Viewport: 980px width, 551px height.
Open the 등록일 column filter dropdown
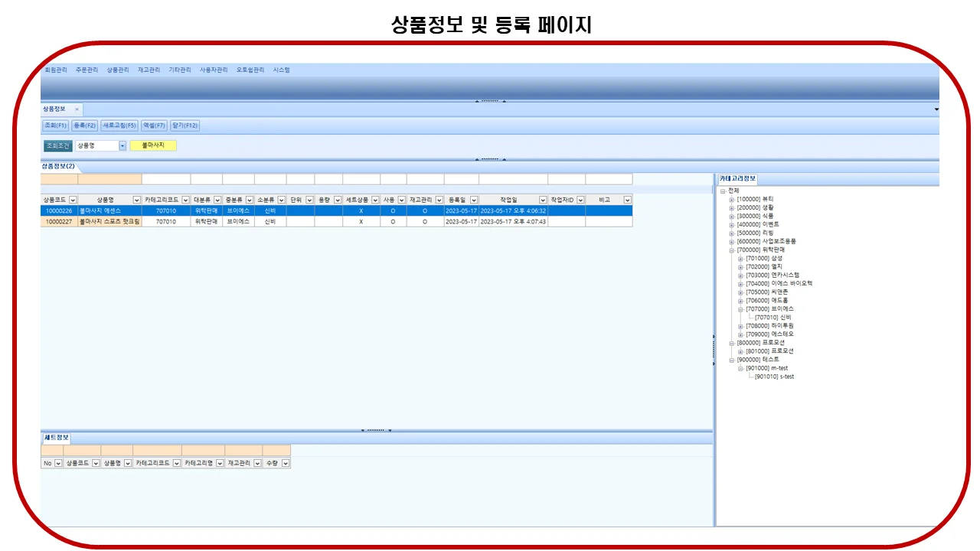(x=474, y=200)
